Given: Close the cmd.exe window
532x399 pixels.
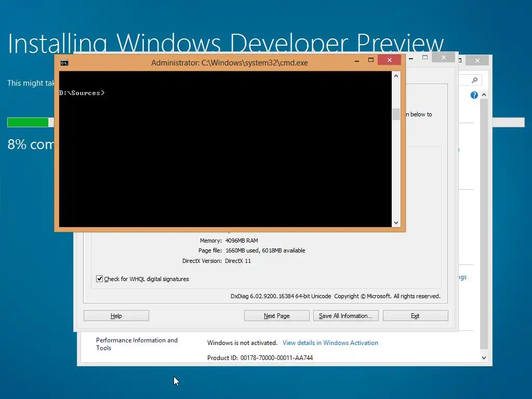Looking at the screenshot, I should (x=390, y=60).
